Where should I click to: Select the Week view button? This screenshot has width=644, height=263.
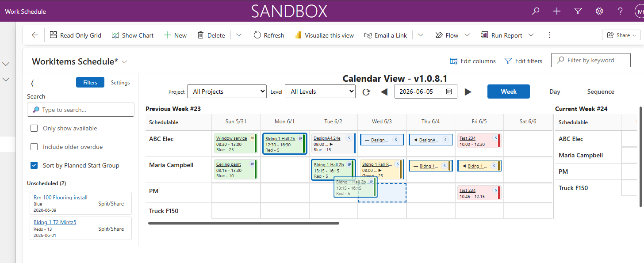(x=509, y=91)
